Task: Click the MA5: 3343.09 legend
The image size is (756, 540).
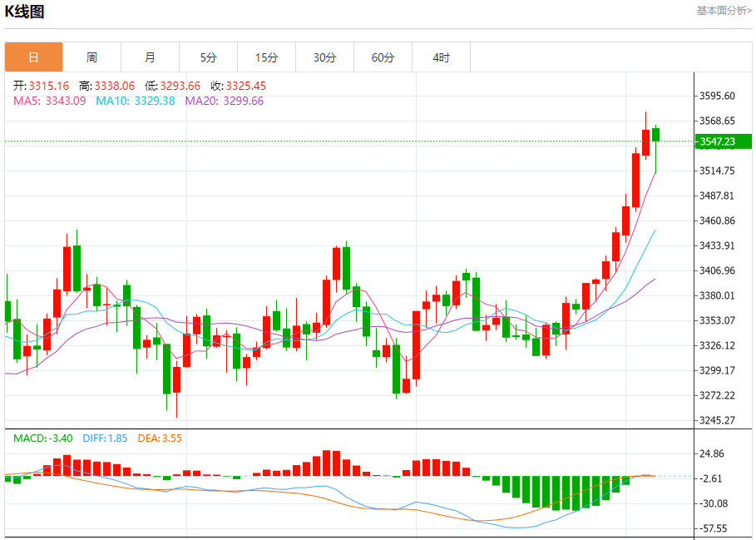Action: coord(50,101)
